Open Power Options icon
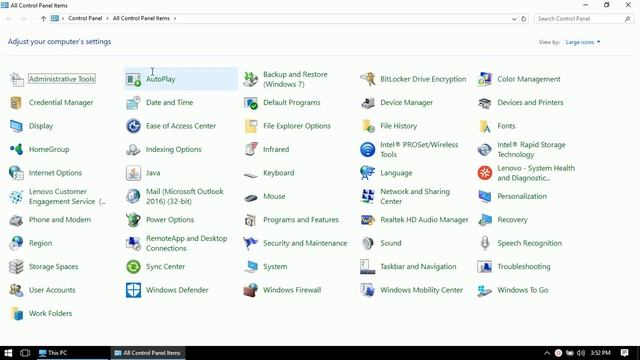 [133, 220]
